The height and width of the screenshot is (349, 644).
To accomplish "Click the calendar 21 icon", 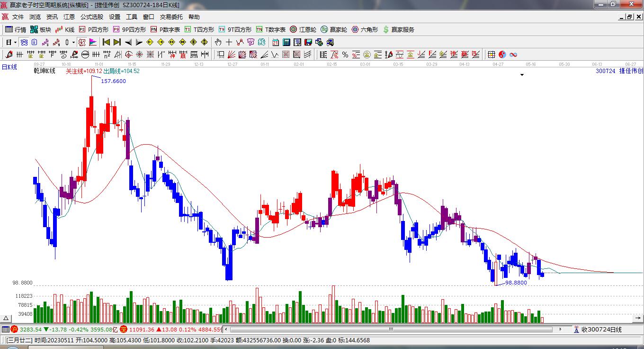I will pos(275,42).
